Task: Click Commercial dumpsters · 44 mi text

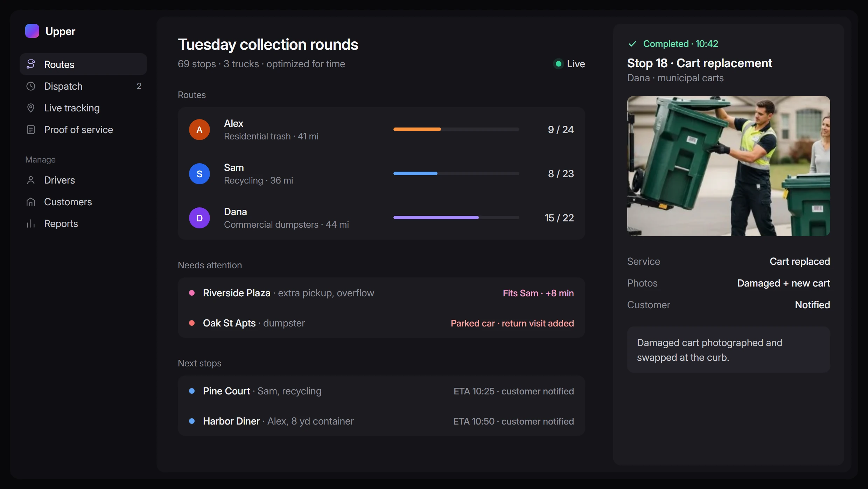Action: click(x=286, y=225)
